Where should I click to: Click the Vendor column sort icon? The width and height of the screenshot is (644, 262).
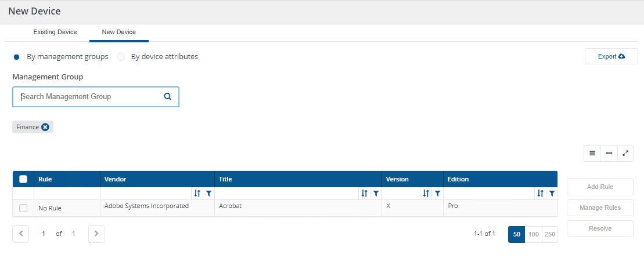point(197,194)
